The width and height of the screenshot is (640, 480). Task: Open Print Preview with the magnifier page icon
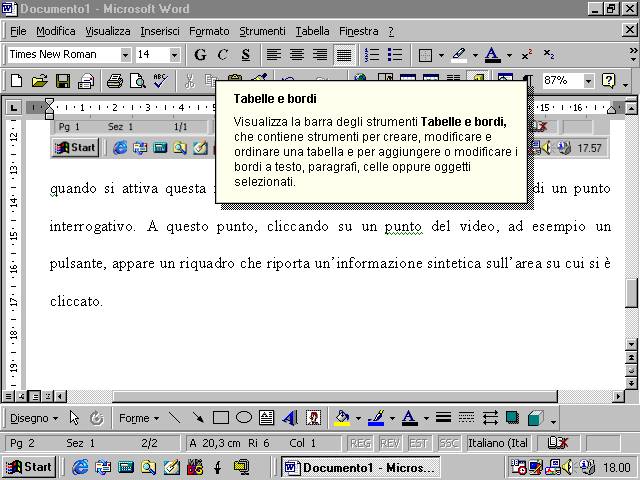pyautogui.click(x=138, y=81)
